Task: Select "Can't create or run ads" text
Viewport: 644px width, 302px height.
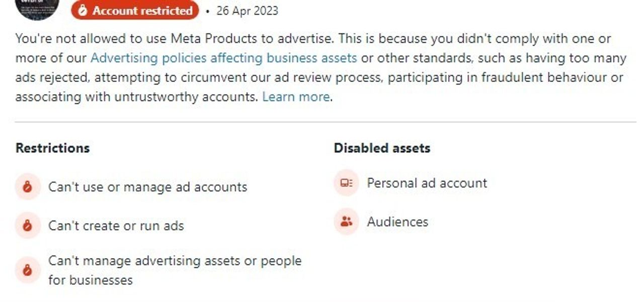Action: point(116,225)
